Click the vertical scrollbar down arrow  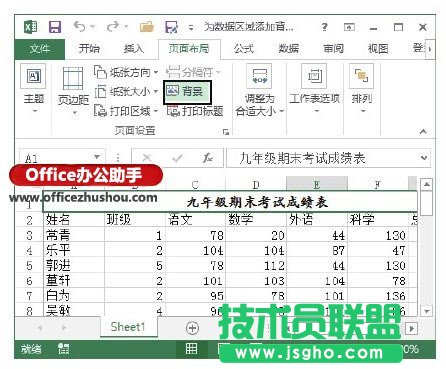tap(427, 311)
